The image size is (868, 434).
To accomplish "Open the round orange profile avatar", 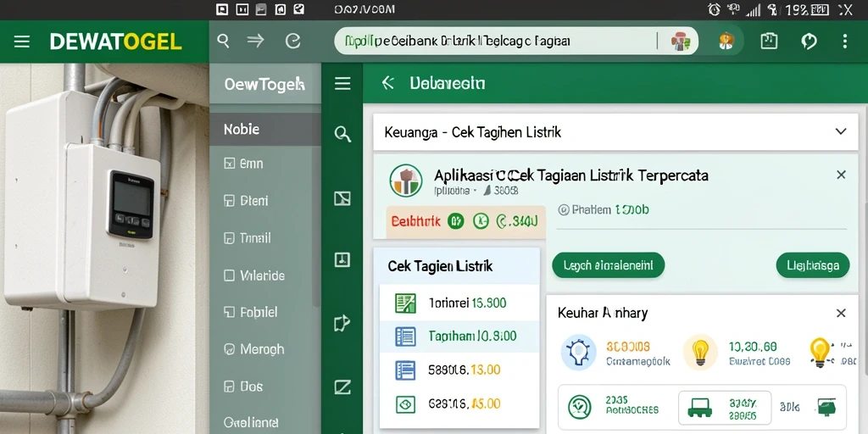I will pos(726,41).
